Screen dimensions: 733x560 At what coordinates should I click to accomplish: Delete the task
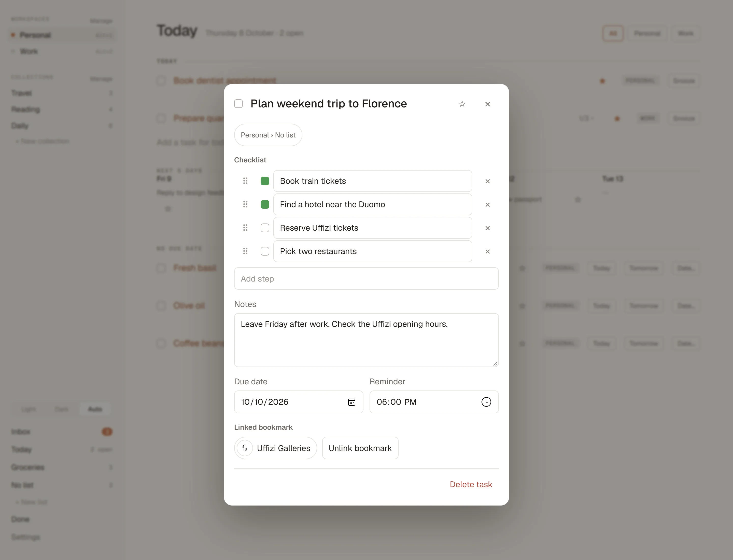tap(471, 484)
